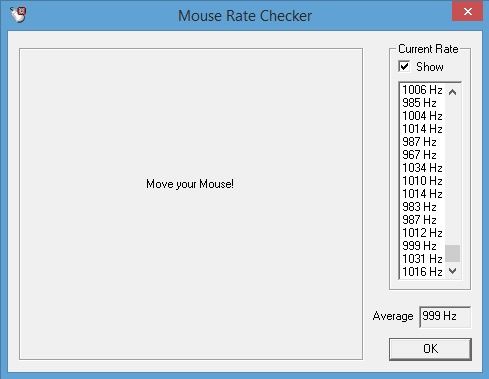Select 999 Hz in the Current Rate list
This screenshot has width=489, height=379.
(422, 246)
